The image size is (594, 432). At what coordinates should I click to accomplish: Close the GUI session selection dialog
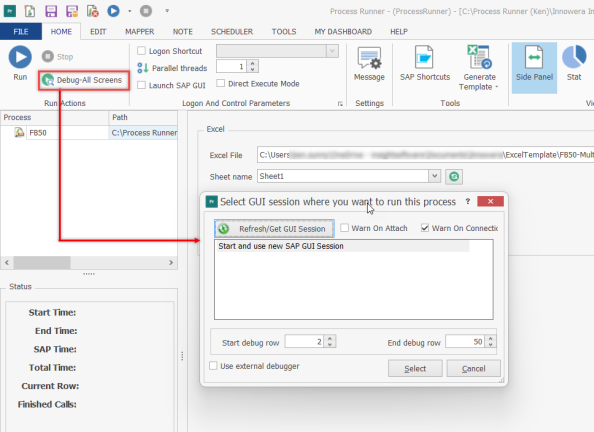pos(490,201)
